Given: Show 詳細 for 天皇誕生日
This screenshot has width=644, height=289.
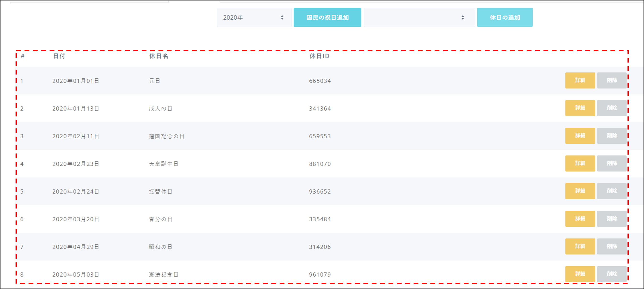Looking at the screenshot, I should tap(580, 163).
